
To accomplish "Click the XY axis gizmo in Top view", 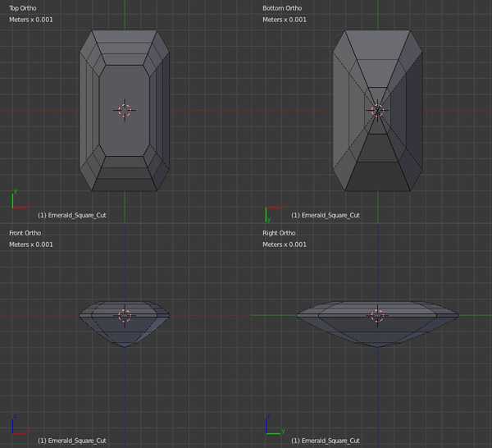I will (21, 199).
